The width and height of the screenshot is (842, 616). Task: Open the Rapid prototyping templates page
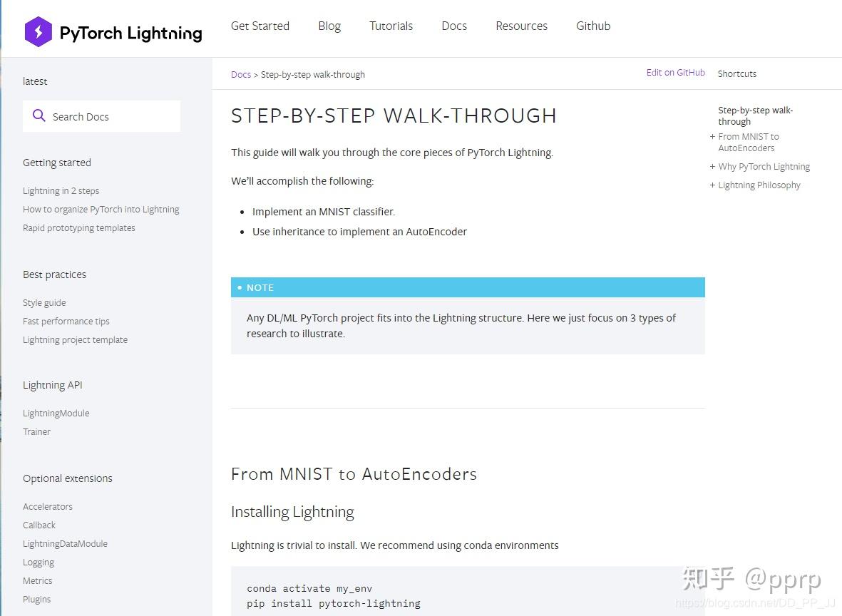click(x=78, y=227)
